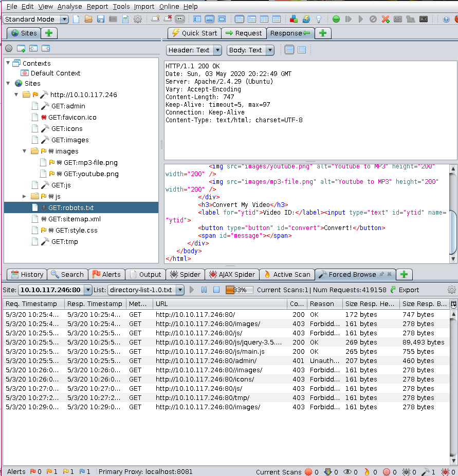458x476 pixels.
Task: Open the Analyse menu
Action: click(x=69, y=7)
